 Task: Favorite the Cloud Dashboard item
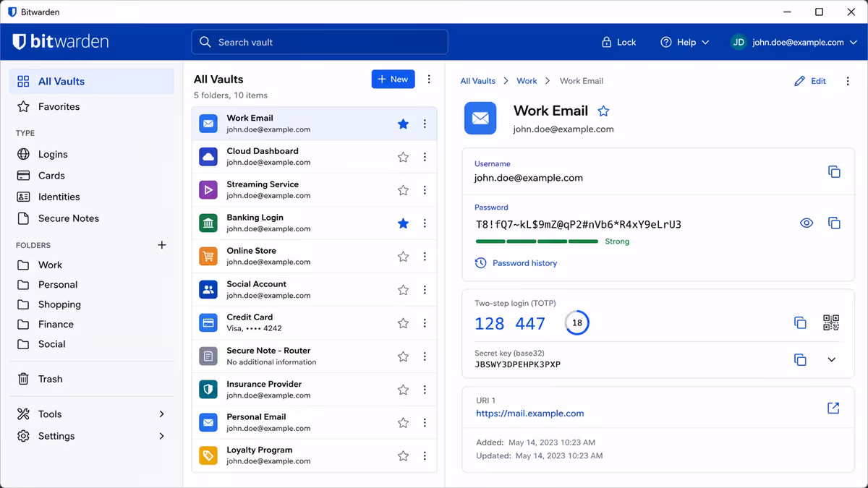coord(404,157)
